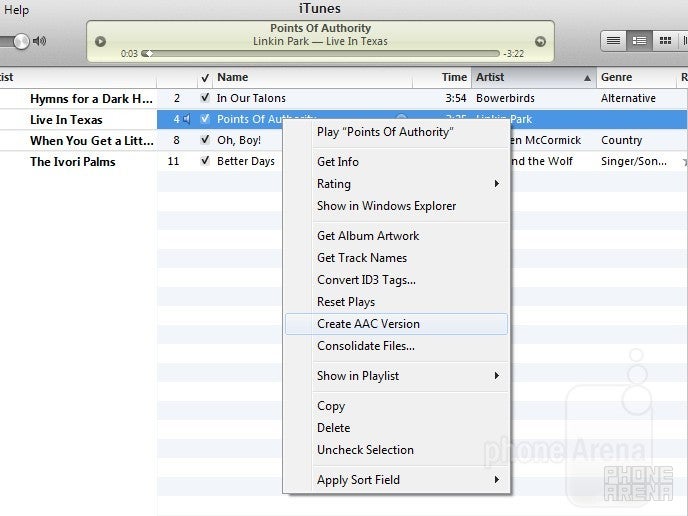Switch to grid view

click(665, 41)
